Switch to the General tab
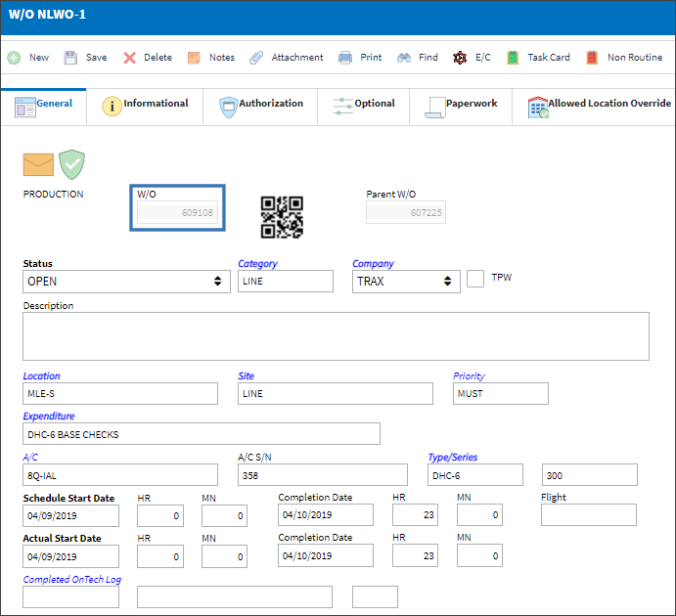676x616 pixels. click(44, 108)
